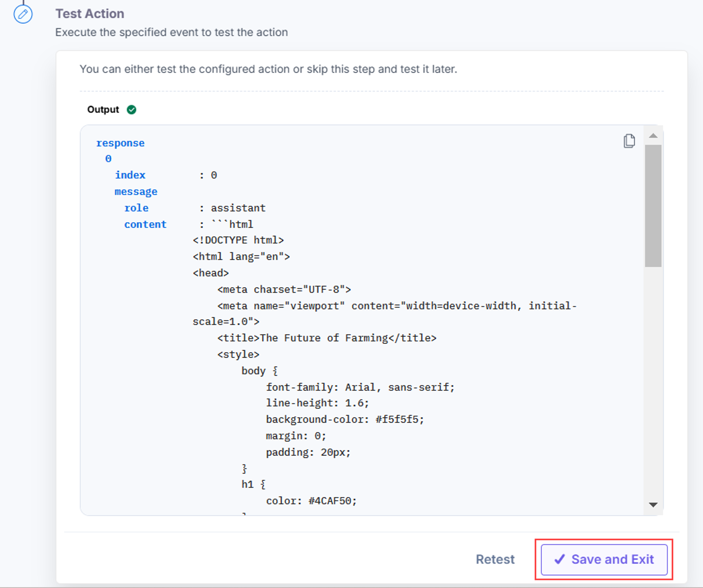Viewport: 703px width, 588px height.
Task: Click the scrollbar down arrow in output panel
Action: [653, 505]
